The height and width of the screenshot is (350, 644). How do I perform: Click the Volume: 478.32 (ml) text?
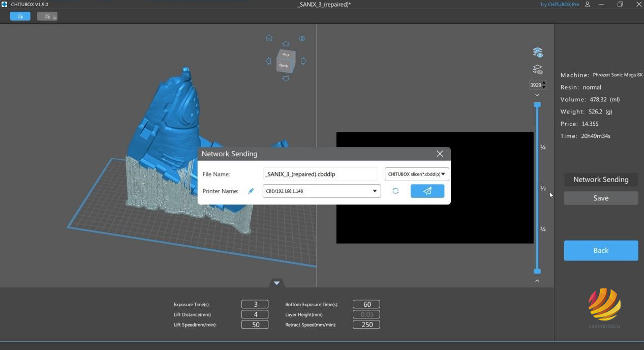tap(590, 99)
